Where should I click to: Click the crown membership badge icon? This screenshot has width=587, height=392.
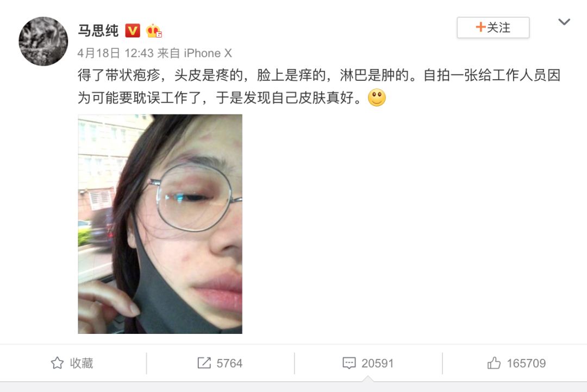tap(153, 30)
